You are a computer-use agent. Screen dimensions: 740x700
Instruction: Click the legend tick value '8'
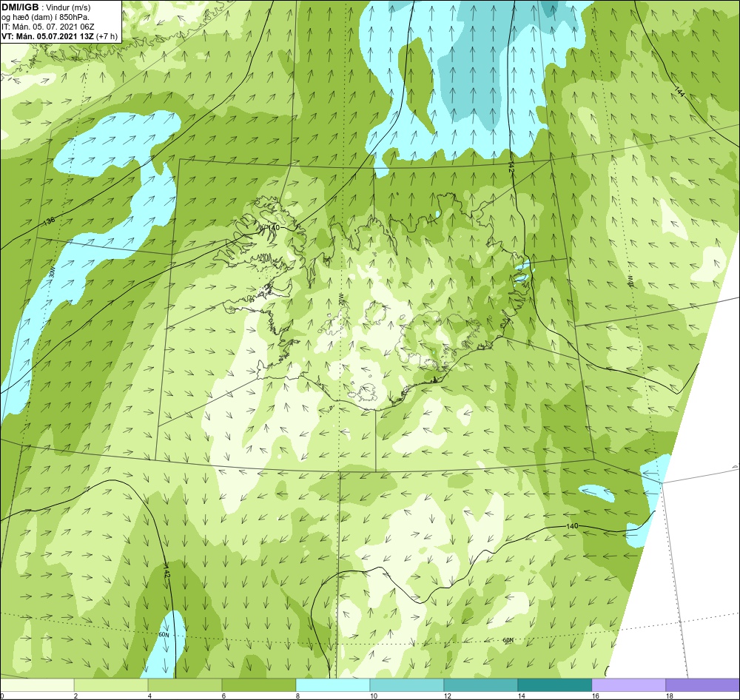tap(297, 696)
